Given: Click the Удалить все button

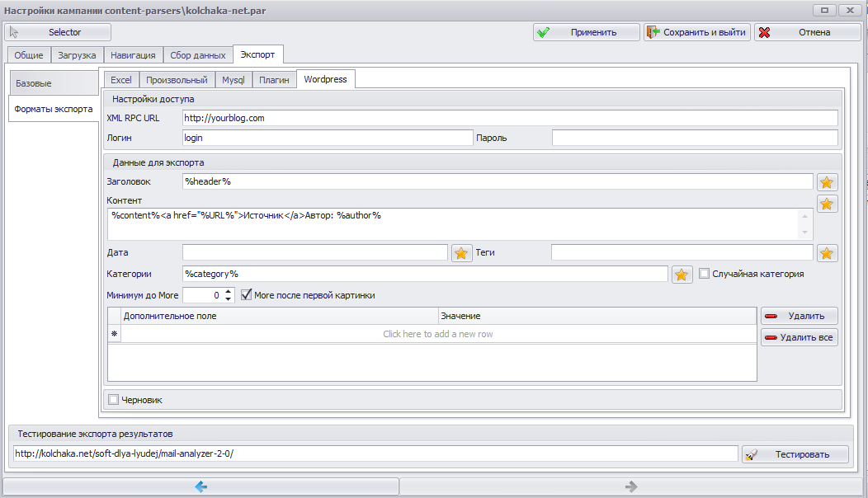Looking at the screenshot, I should pyautogui.click(x=799, y=337).
